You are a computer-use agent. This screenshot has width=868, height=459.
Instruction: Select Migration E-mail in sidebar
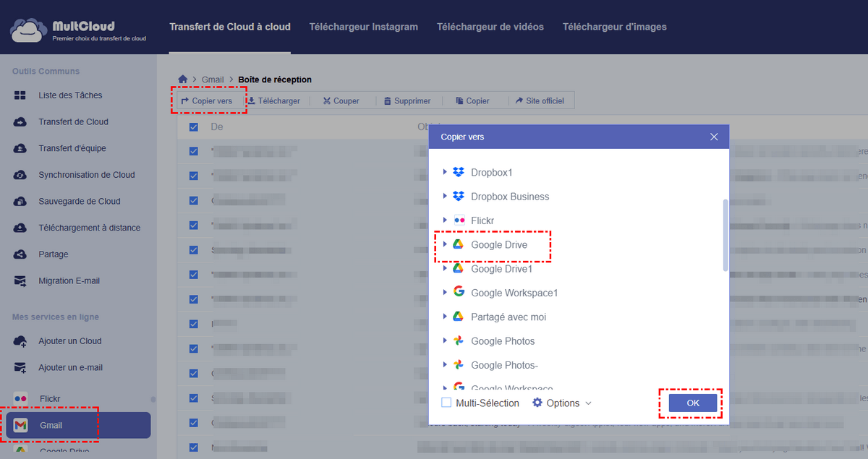[69, 281]
